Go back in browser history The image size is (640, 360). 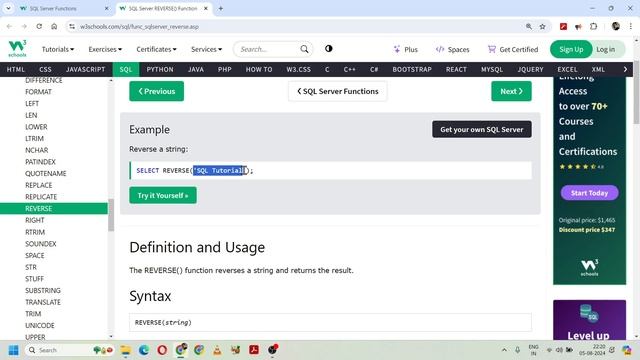click(9, 27)
